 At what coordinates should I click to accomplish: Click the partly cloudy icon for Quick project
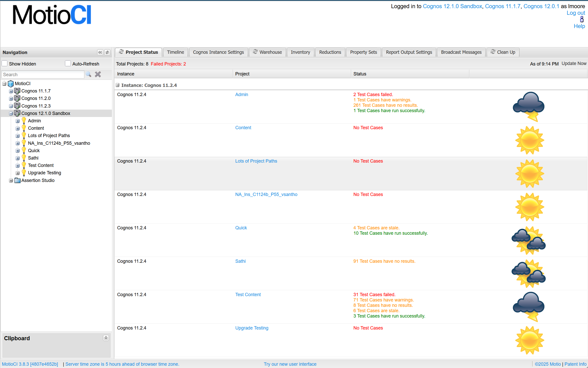529,240
